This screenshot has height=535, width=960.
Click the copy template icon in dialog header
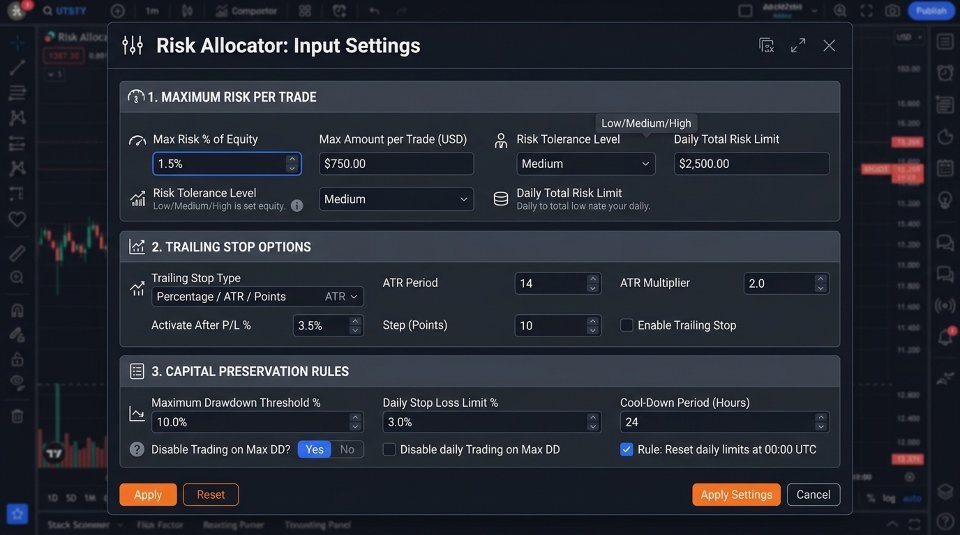pos(766,45)
